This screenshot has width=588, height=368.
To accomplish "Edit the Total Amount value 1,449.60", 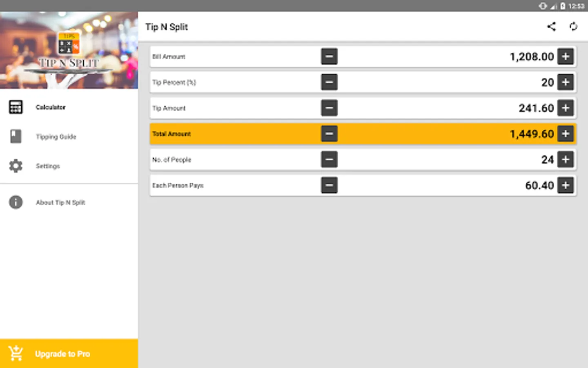I will coord(532,134).
